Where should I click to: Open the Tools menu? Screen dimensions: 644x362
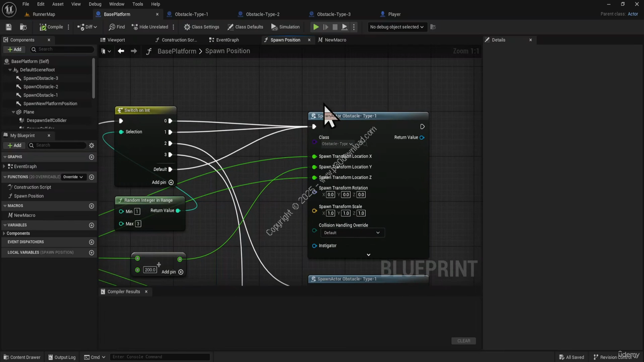point(137,4)
